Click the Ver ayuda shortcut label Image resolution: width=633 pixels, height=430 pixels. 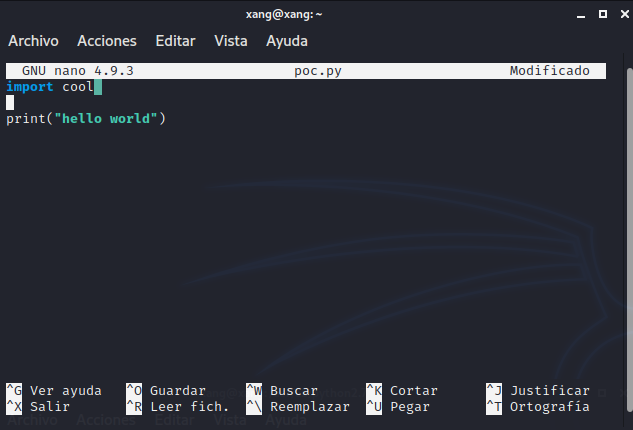(65, 391)
